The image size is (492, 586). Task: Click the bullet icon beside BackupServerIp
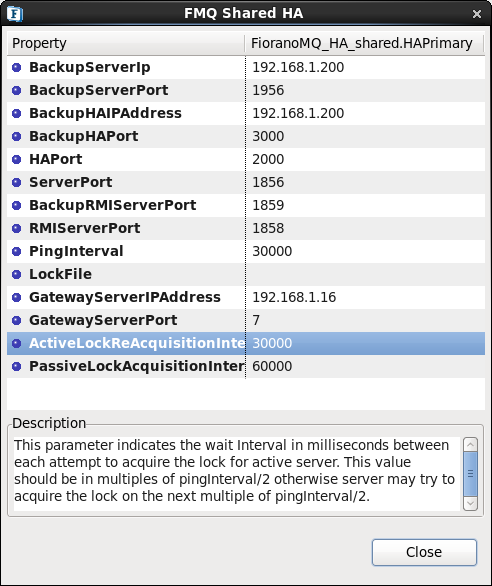[x=16, y=67]
